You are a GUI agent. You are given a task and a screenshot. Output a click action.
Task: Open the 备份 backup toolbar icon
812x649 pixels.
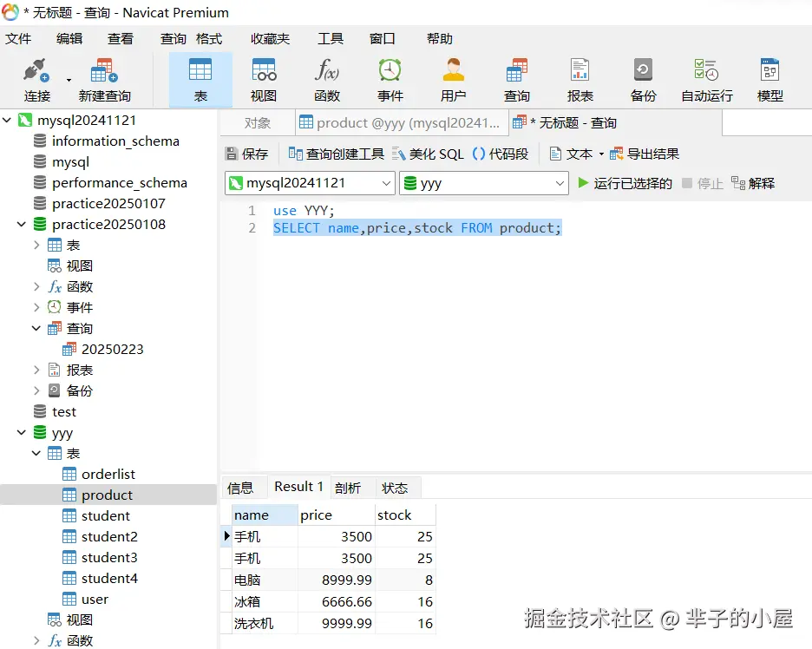coord(643,80)
